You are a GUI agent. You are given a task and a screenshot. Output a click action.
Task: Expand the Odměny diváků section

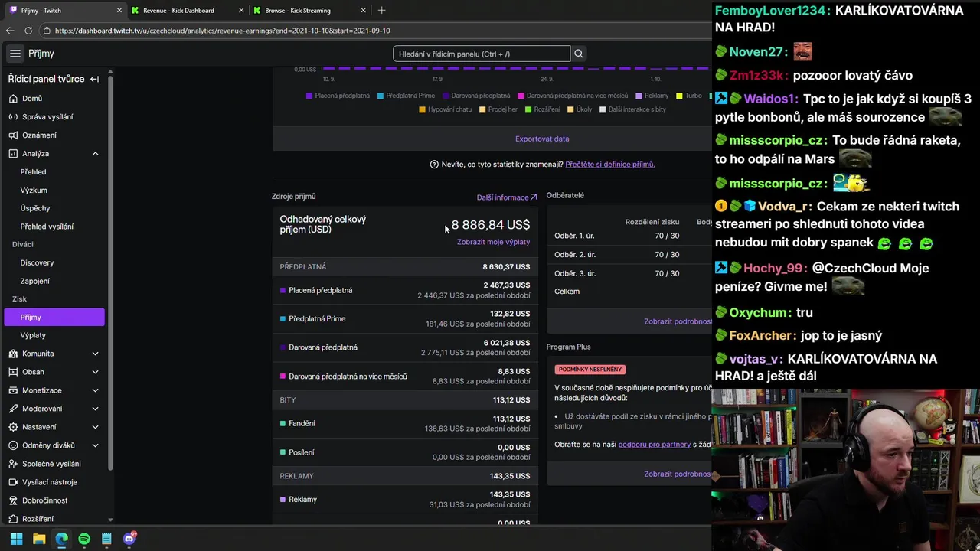tap(95, 445)
